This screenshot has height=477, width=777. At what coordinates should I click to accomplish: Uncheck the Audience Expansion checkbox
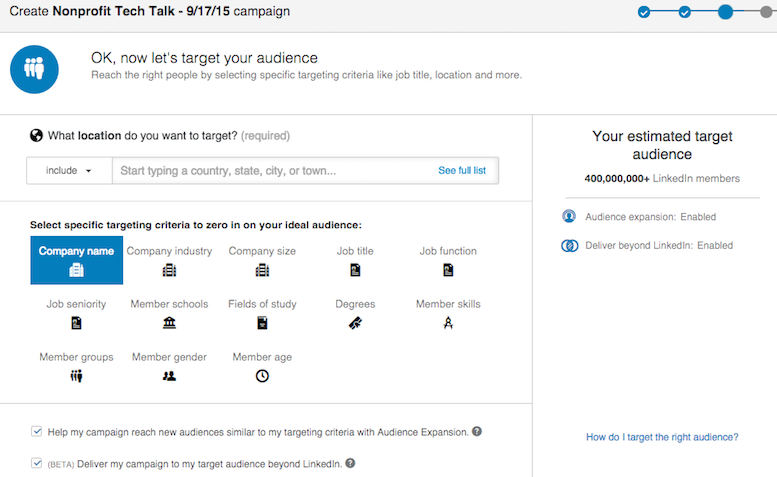click(36, 431)
